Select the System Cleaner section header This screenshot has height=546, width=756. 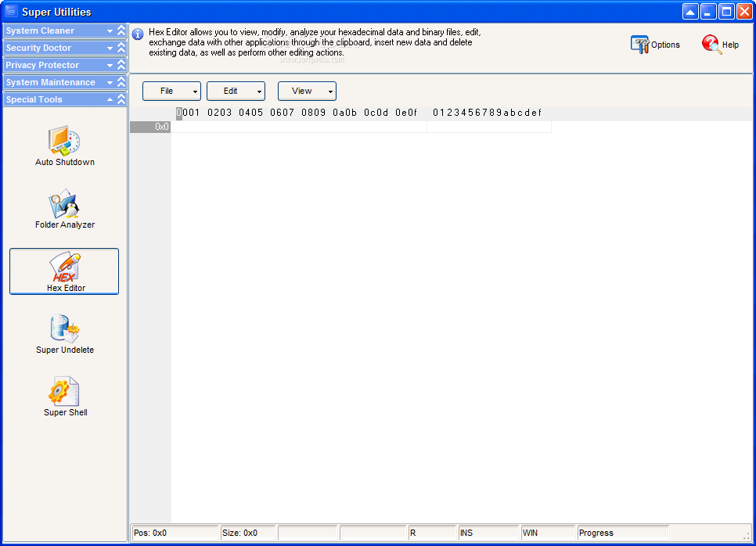pyautogui.click(x=65, y=31)
